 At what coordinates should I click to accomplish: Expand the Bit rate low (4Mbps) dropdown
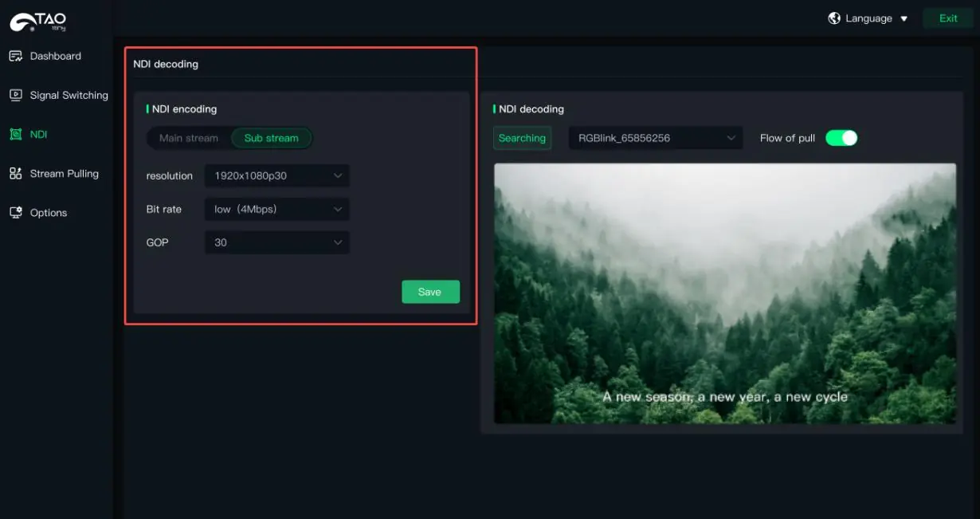pos(277,209)
